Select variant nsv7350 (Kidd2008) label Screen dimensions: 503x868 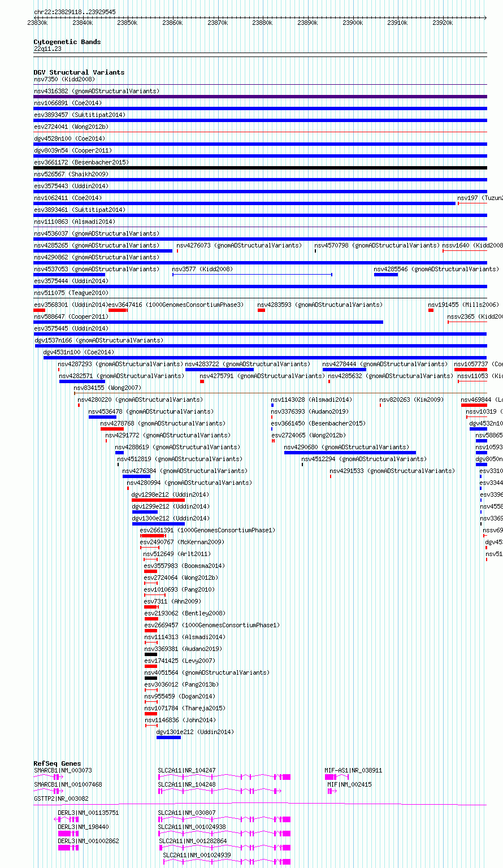click(64, 80)
